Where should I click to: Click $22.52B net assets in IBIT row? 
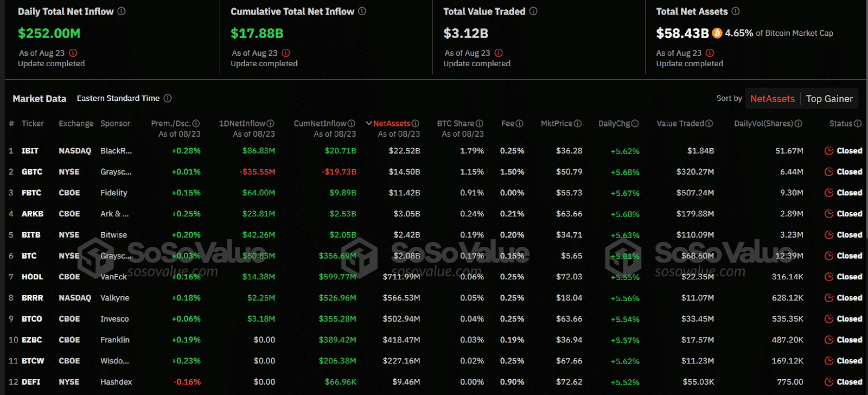click(404, 151)
